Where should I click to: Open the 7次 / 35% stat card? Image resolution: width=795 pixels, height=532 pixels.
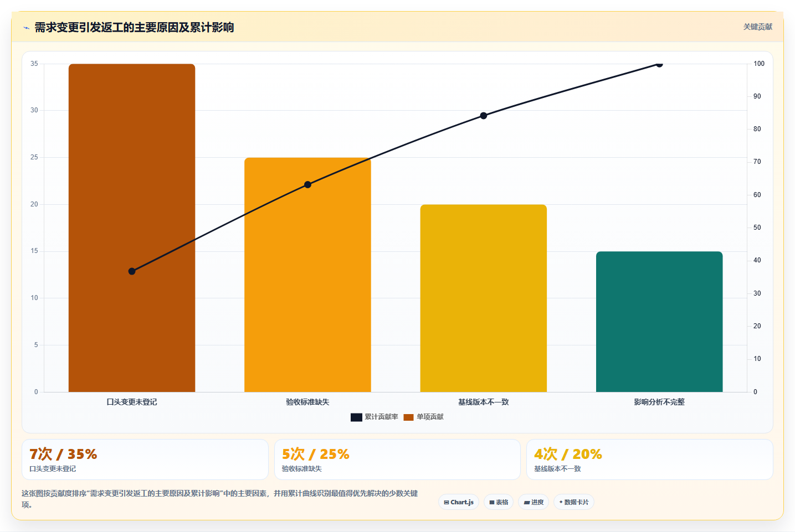coord(145,459)
